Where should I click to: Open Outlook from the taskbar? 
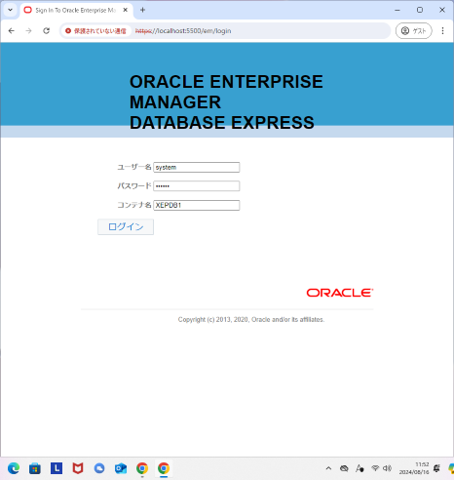click(121, 468)
